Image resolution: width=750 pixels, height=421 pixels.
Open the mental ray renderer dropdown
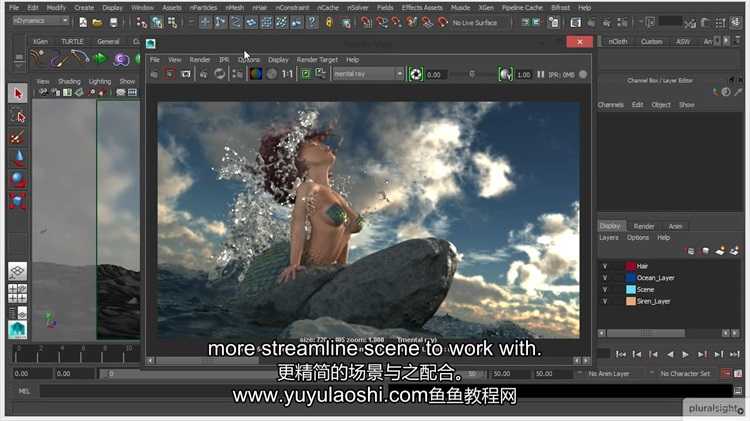tap(367, 74)
